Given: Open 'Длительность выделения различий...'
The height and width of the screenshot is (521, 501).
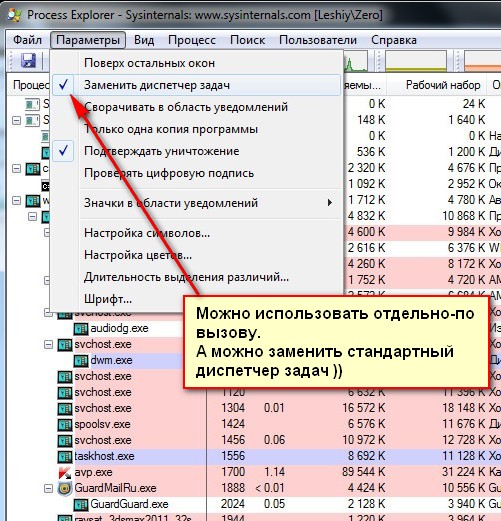Looking at the screenshot, I should click(197, 277).
